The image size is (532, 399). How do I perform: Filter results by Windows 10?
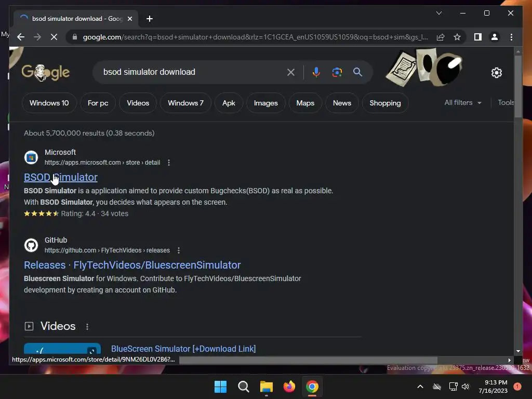[x=49, y=103]
